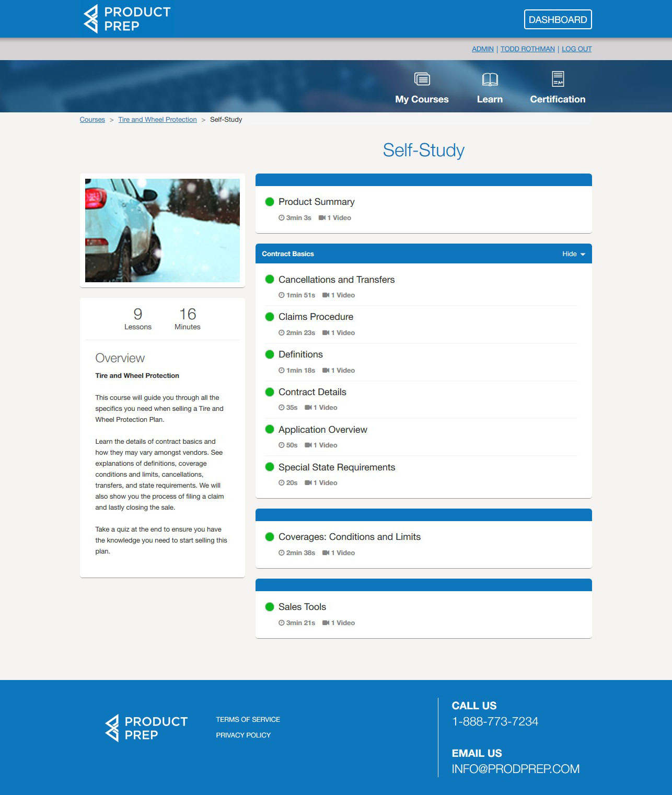This screenshot has width=672, height=795.
Task: Click the My Courses stacked-pages icon
Action: pos(422,79)
